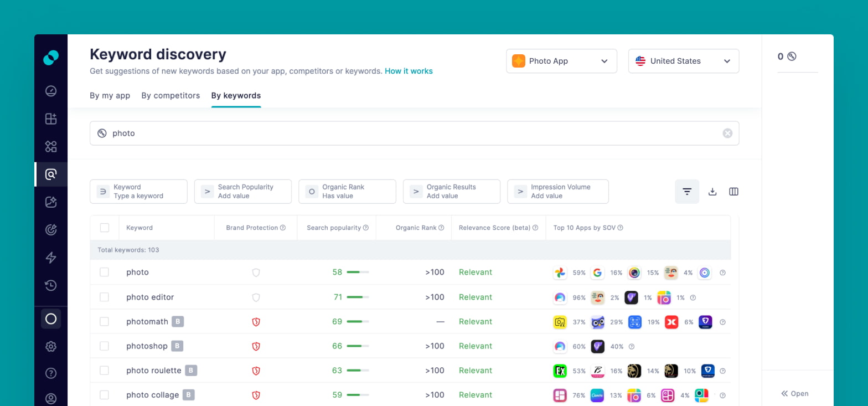Screen dimensions: 868x406
Task: Open the settings gear in sidebar
Action: tap(51, 346)
